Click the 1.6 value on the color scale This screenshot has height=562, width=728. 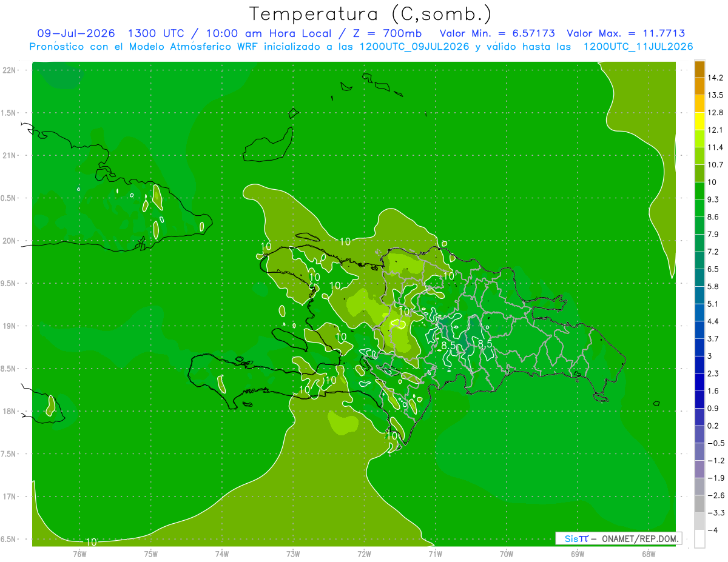(x=713, y=390)
